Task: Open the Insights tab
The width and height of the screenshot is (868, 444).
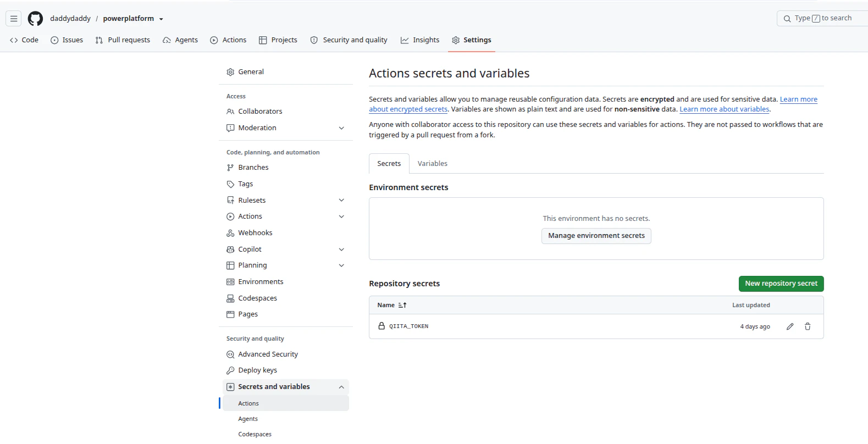Action: [x=420, y=40]
